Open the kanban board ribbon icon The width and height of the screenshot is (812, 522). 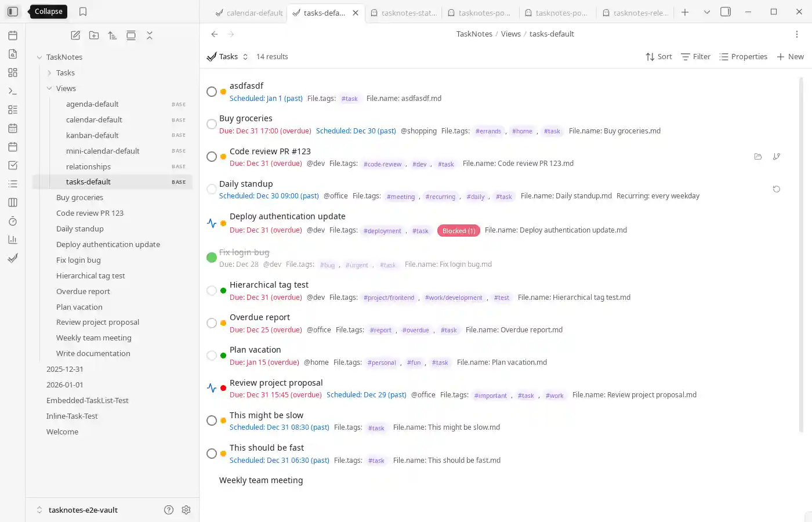click(x=13, y=202)
